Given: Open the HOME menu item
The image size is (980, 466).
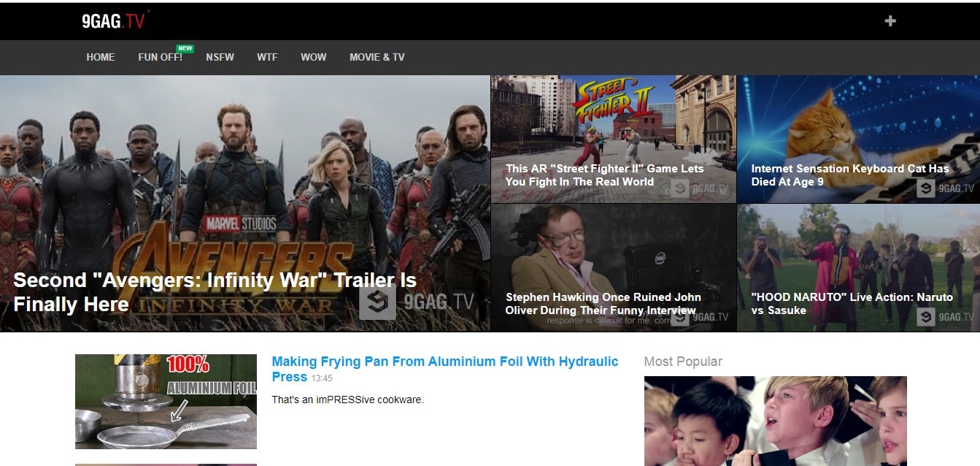Looking at the screenshot, I should pyautogui.click(x=101, y=57).
